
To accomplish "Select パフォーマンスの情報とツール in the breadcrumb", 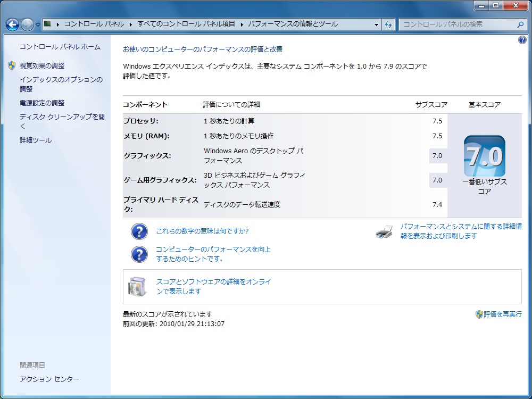I will pyautogui.click(x=293, y=24).
